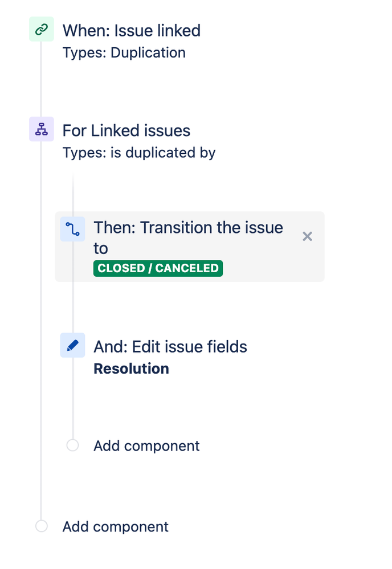Open And: Edit issue fields action

(x=170, y=347)
